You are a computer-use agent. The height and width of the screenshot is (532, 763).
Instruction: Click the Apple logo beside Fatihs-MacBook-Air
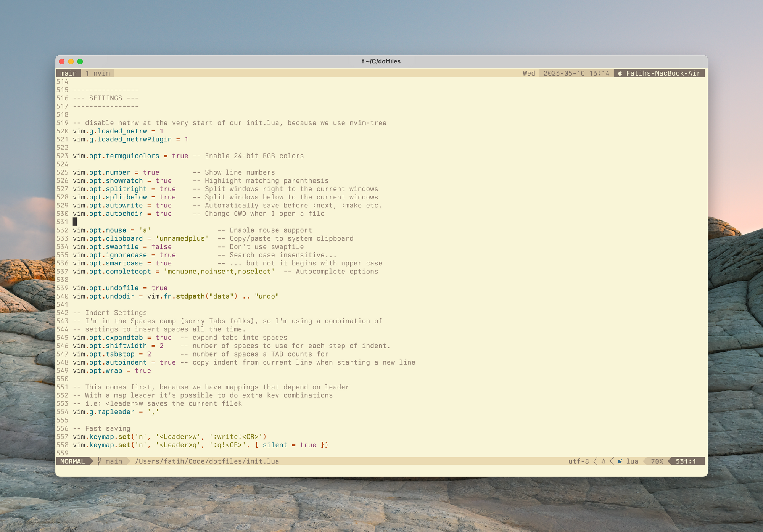pyautogui.click(x=620, y=73)
